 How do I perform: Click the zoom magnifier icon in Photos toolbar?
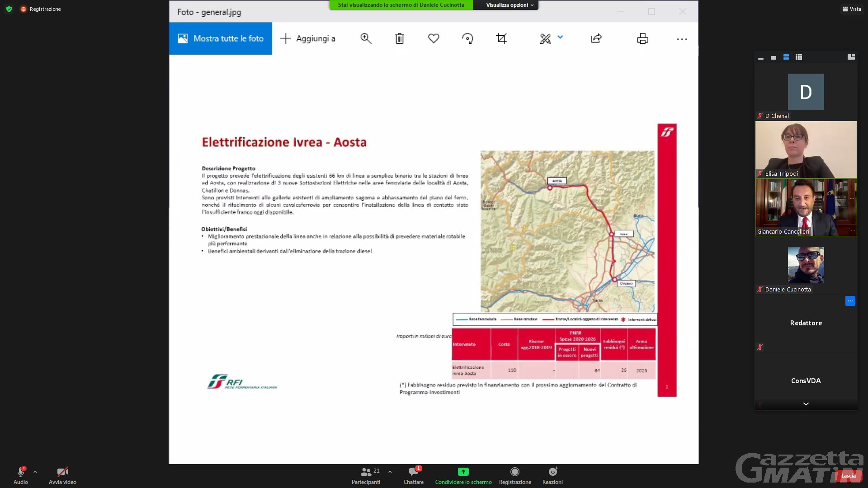click(366, 38)
